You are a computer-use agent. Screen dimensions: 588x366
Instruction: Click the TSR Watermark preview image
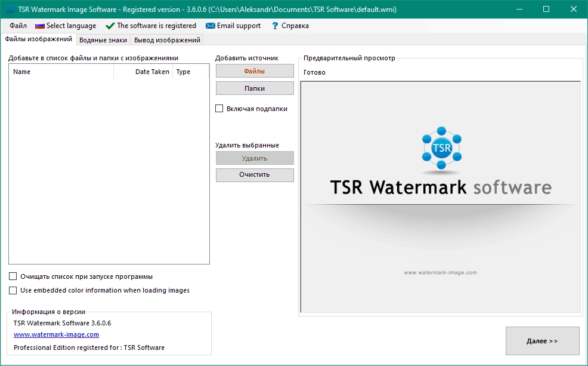pyautogui.click(x=440, y=197)
